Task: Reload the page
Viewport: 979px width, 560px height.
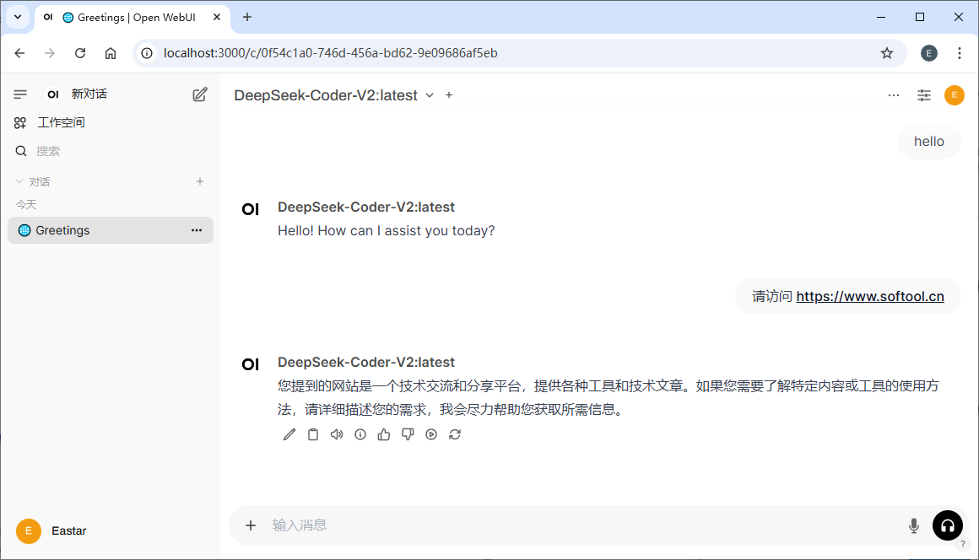Action: click(x=80, y=53)
